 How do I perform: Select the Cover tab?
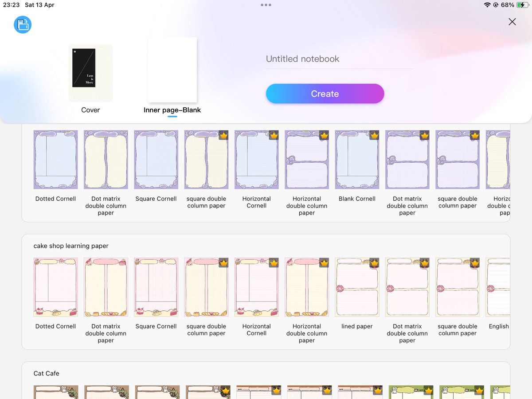coord(90,110)
